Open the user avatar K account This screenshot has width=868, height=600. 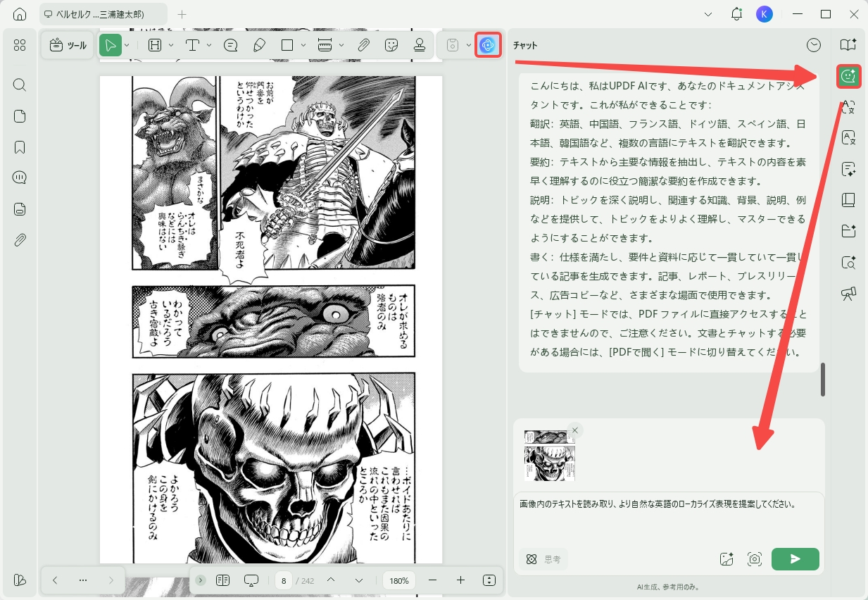coord(765,14)
